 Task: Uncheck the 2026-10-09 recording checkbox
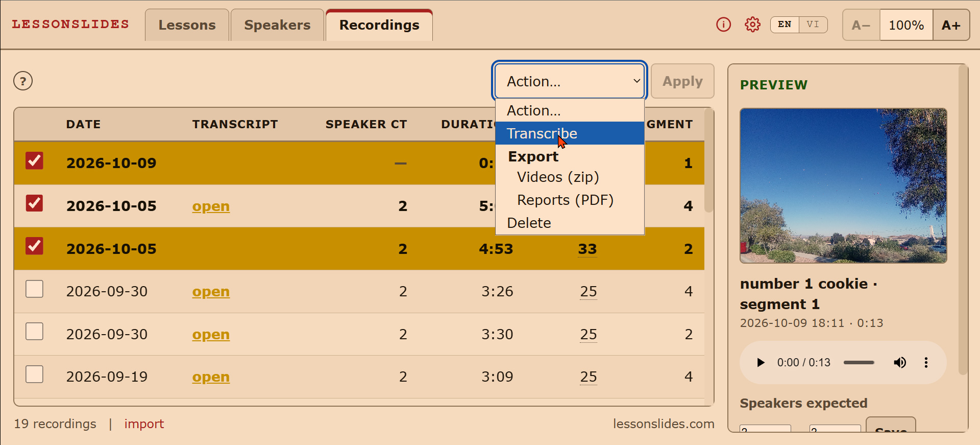[x=34, y=160]
